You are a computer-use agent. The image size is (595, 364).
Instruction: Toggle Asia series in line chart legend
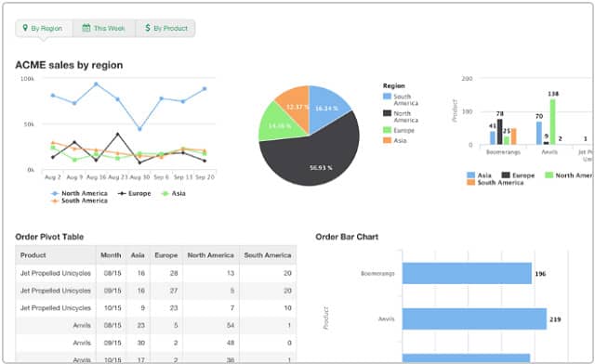(x=174, y=193)
